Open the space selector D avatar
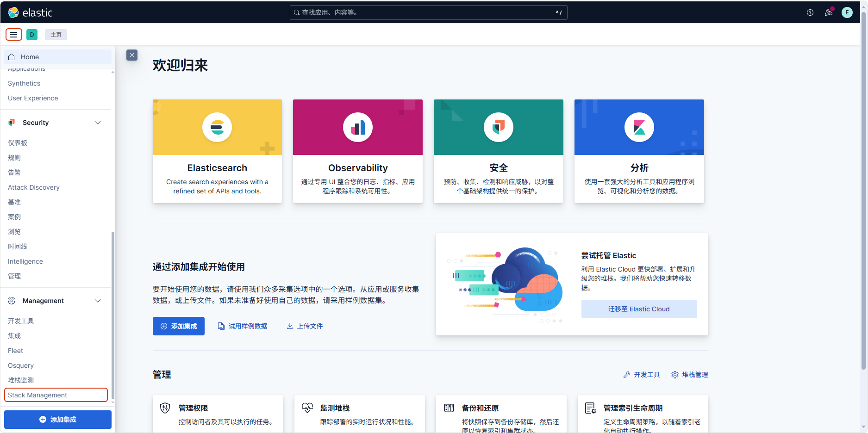 (32, 35)
